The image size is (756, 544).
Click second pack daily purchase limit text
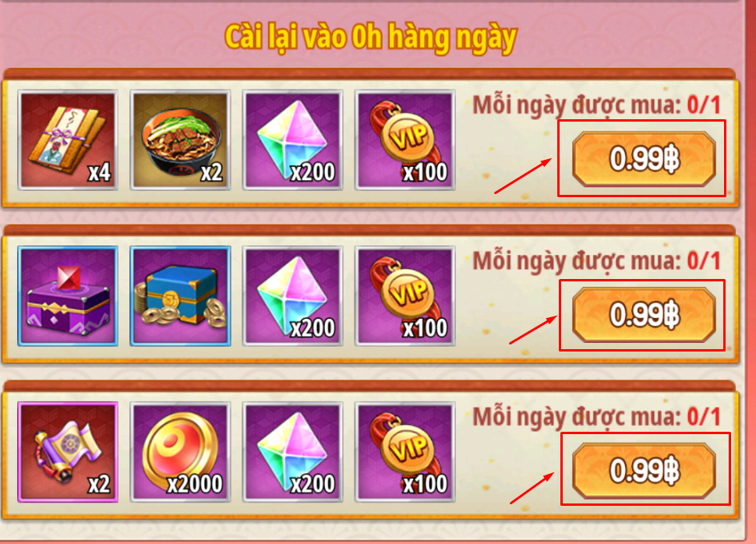(x=596, y=261)
